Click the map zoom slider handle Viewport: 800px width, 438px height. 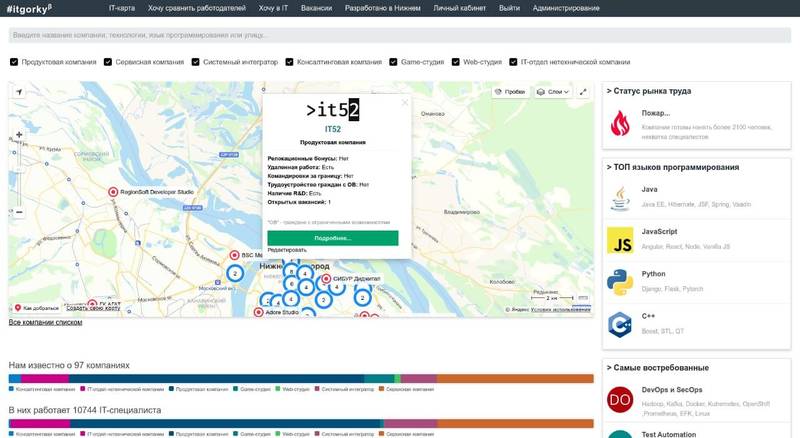19,169
